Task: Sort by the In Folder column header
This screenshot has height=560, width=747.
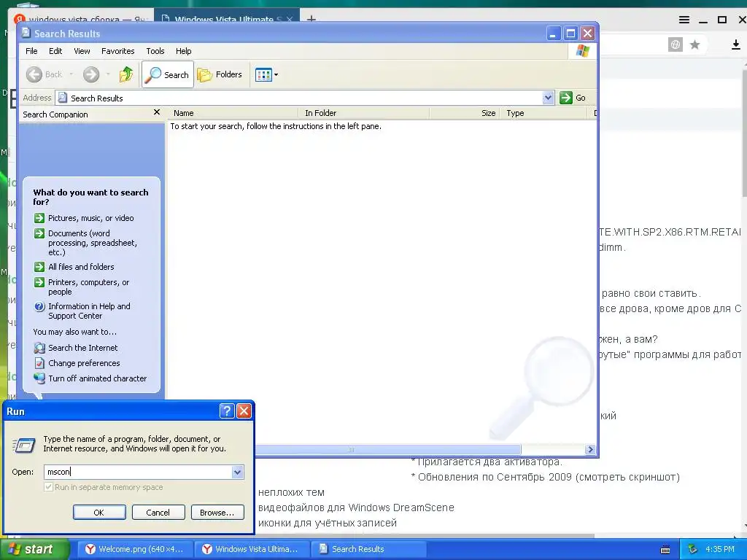Action: coord(363,113)
